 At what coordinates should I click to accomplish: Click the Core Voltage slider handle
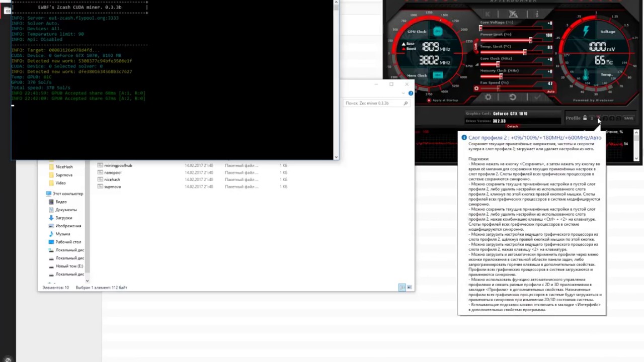tap(480, 28)
